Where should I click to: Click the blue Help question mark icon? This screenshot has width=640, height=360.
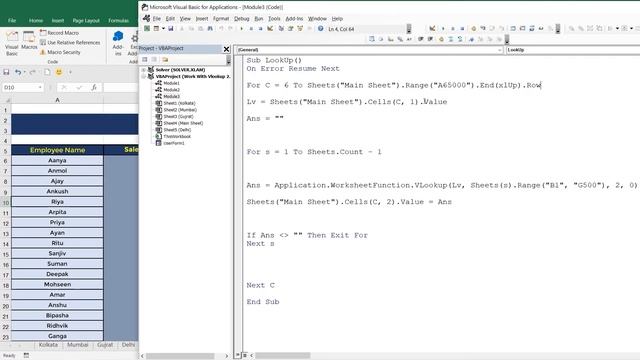coord(320,29)
